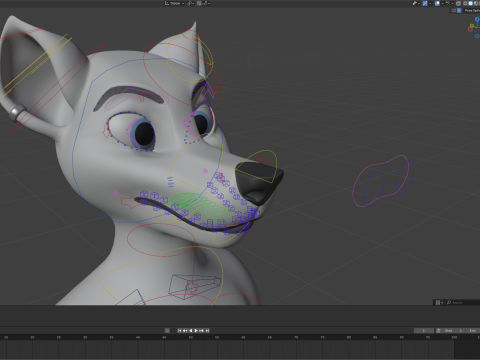This screenshot has width=480, height=360.
Task: Click frame 100 on the timeline ruler
Action: [x=454, y=337]
